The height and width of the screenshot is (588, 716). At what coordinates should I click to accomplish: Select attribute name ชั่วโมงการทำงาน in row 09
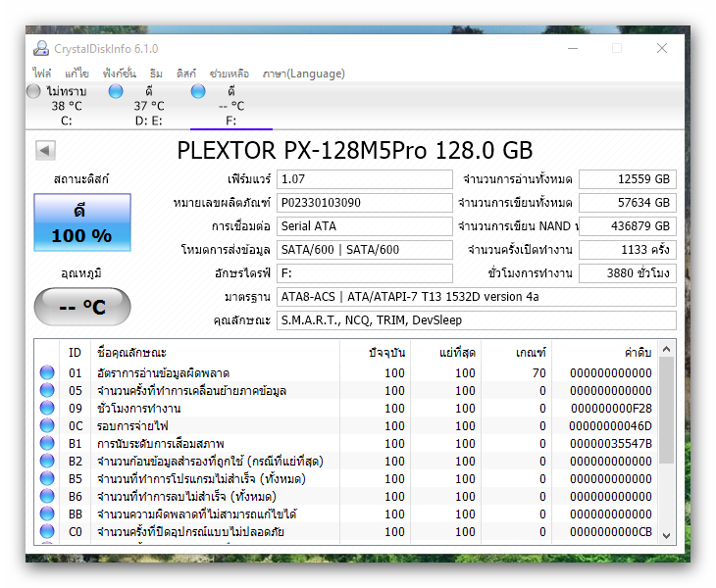(x=139, y=409)
